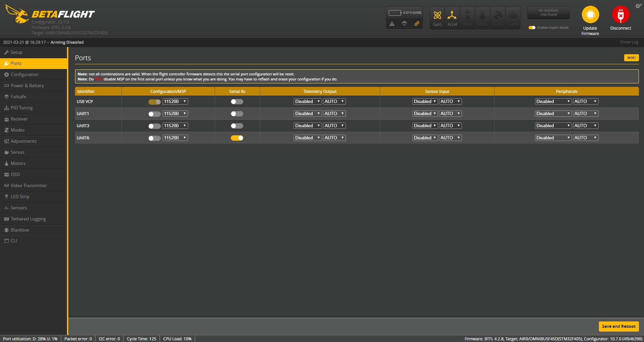Open USB VCP Sensor Input AUTO baud dropdown
The height and width of the screenshot is (342, 644).
tap(451, 101)
